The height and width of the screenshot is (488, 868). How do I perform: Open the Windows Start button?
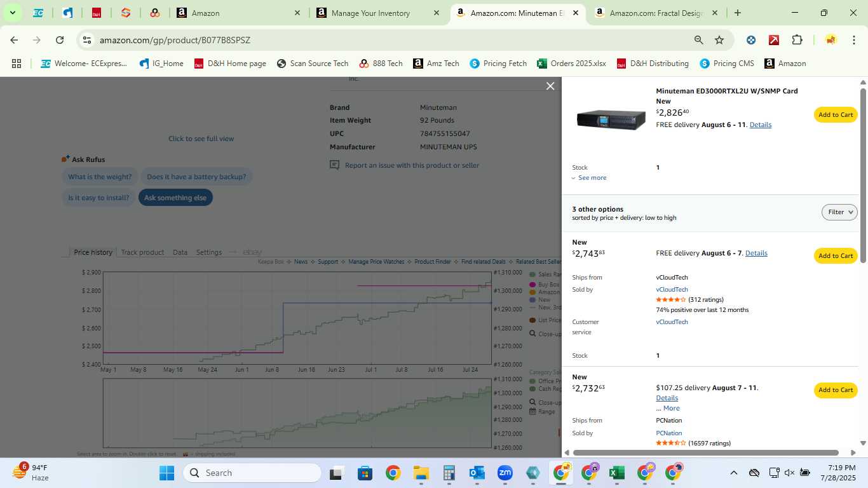coord(166,473)
